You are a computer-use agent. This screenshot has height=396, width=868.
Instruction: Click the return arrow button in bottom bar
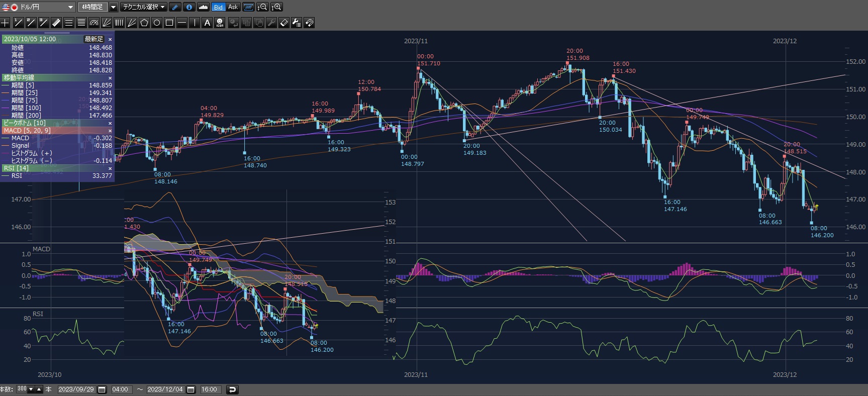coord(232,389)
